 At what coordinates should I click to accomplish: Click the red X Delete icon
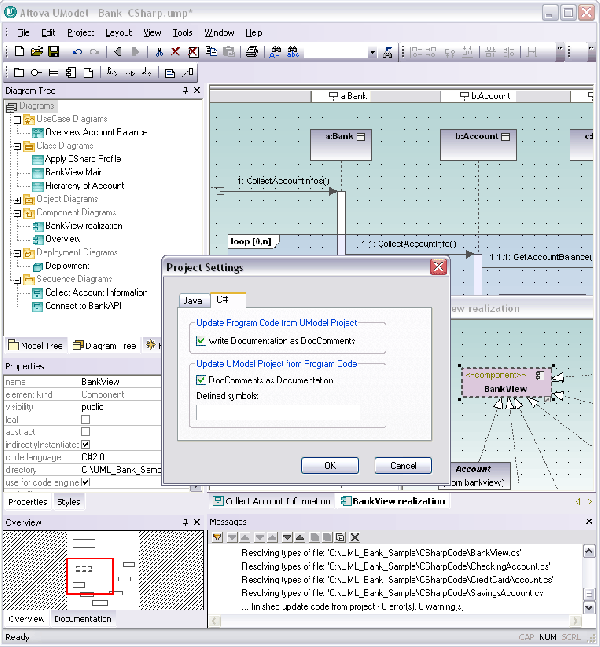pos(176,51)
